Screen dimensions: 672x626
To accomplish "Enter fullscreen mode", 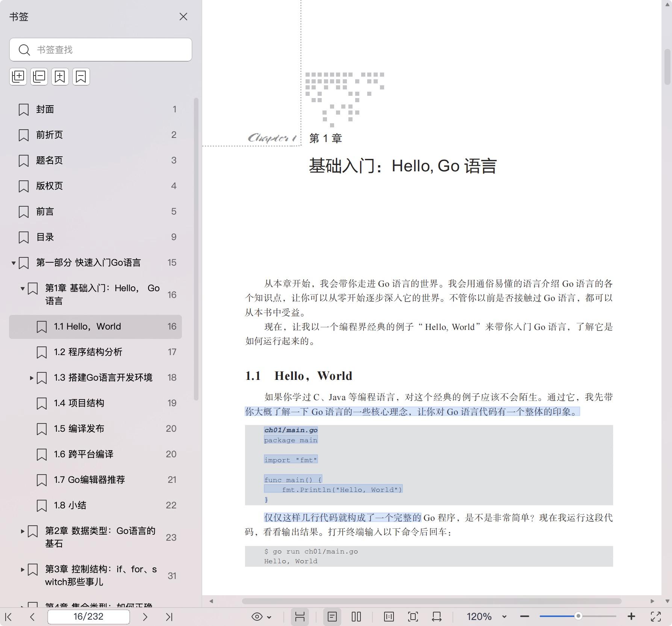I will coord(656,617).
